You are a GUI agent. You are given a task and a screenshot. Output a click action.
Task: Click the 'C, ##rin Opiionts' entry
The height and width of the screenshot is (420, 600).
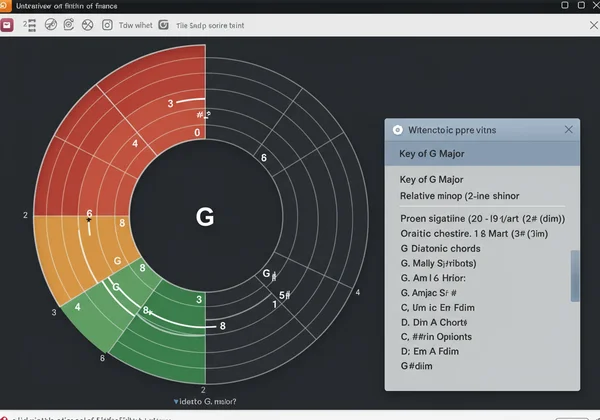tap(436, 337)
